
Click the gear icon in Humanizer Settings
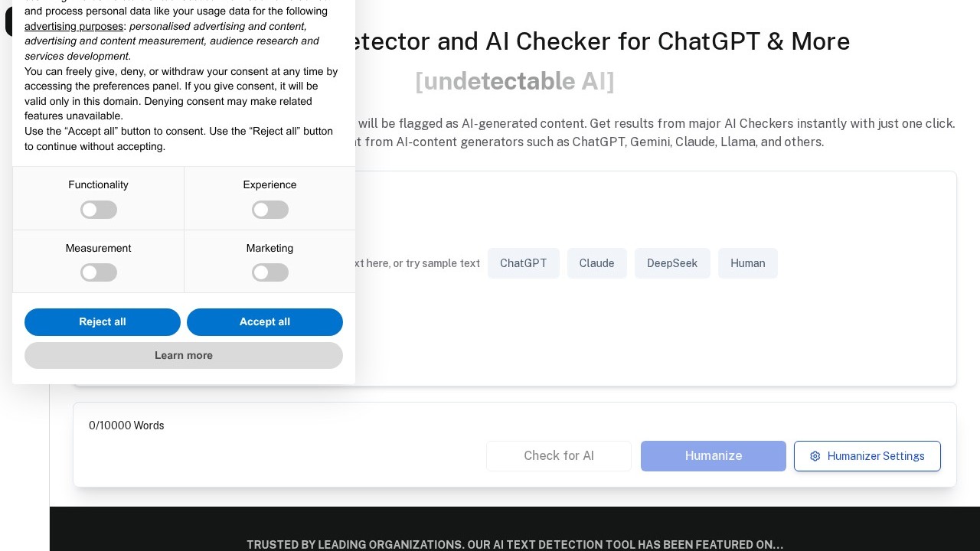click(x=815, y=456)
